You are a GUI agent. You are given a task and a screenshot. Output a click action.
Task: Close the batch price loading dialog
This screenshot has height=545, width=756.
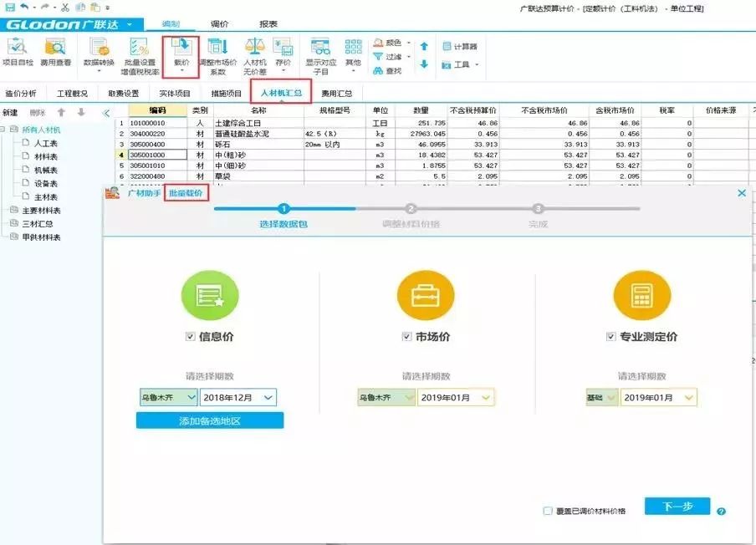(x=742, y=193)
